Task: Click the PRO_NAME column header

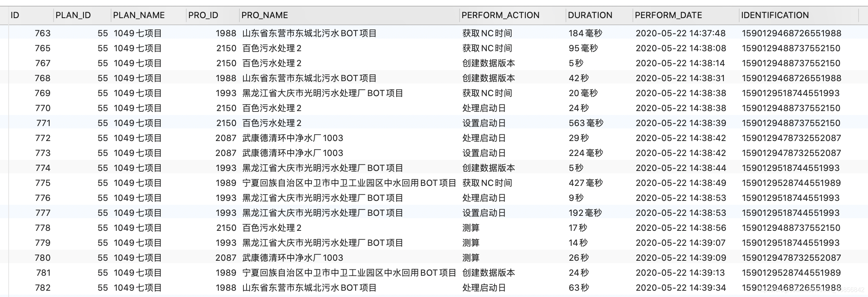Action: coord(265,15)
